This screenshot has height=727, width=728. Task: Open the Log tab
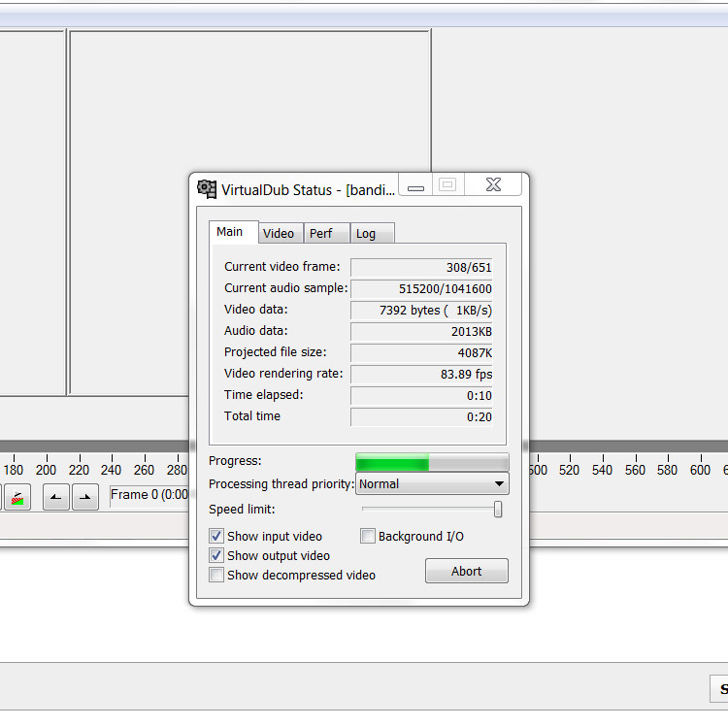coord(372,234)
